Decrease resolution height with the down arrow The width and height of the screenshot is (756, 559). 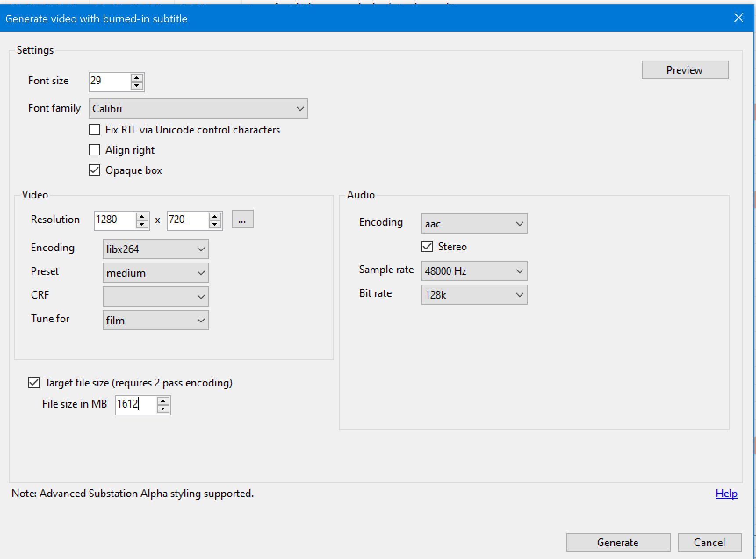pyautogui.click(x=215, y=224)
